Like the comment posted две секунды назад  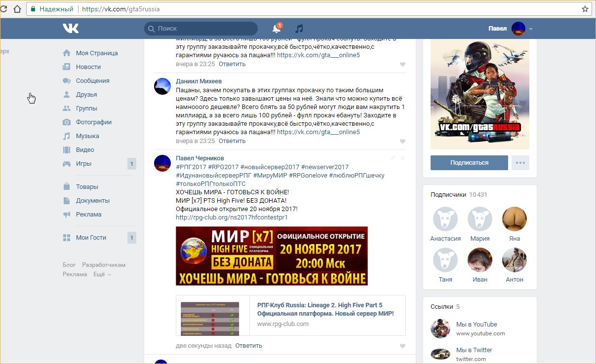402,346
